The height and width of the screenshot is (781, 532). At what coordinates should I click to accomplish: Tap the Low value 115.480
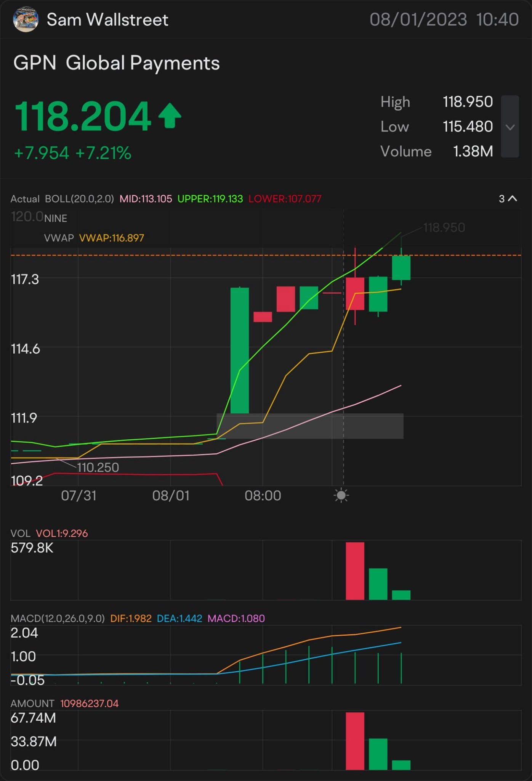(468, 127)
